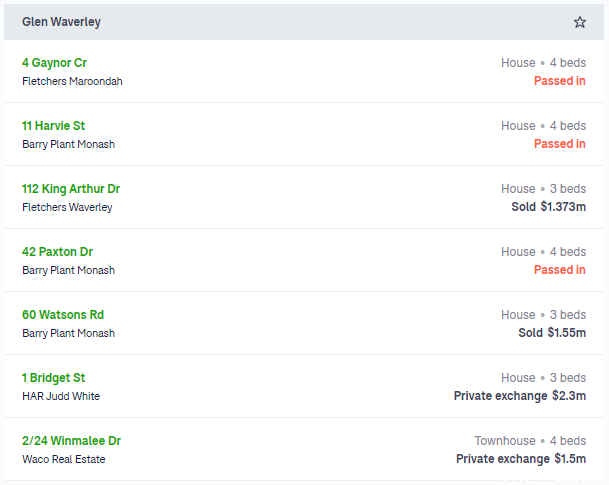Click the Glen Waverley suburb header
The image size is (609, 485).
(x=304, y=22)
